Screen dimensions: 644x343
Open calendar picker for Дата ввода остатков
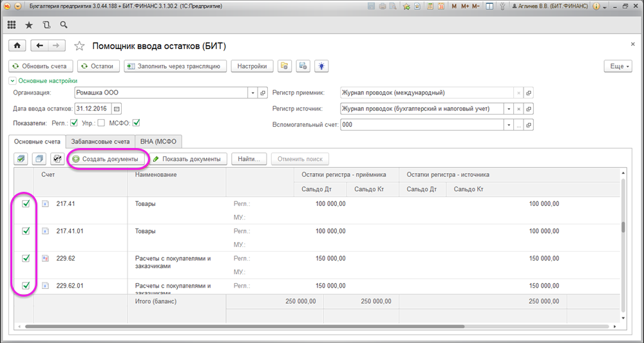point(117,108)
